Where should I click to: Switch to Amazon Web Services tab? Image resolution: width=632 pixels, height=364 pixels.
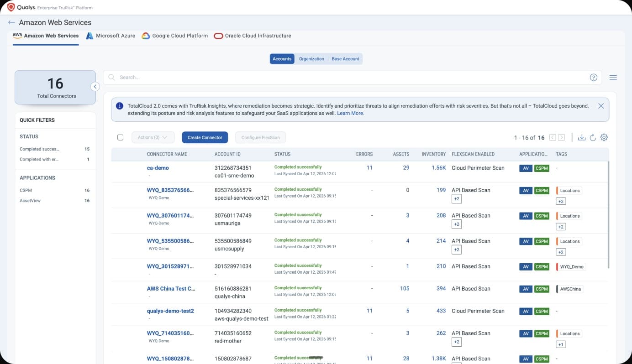[x=46, y=36]
